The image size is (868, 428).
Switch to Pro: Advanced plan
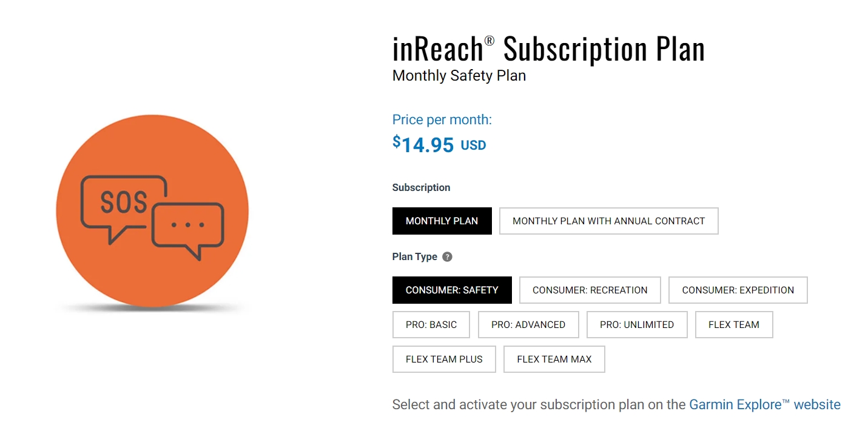point(528,324)
